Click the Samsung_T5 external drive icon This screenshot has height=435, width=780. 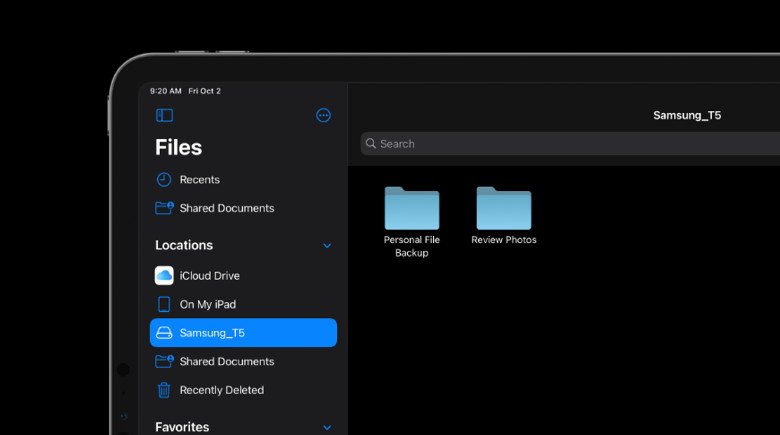pos(164,333)
